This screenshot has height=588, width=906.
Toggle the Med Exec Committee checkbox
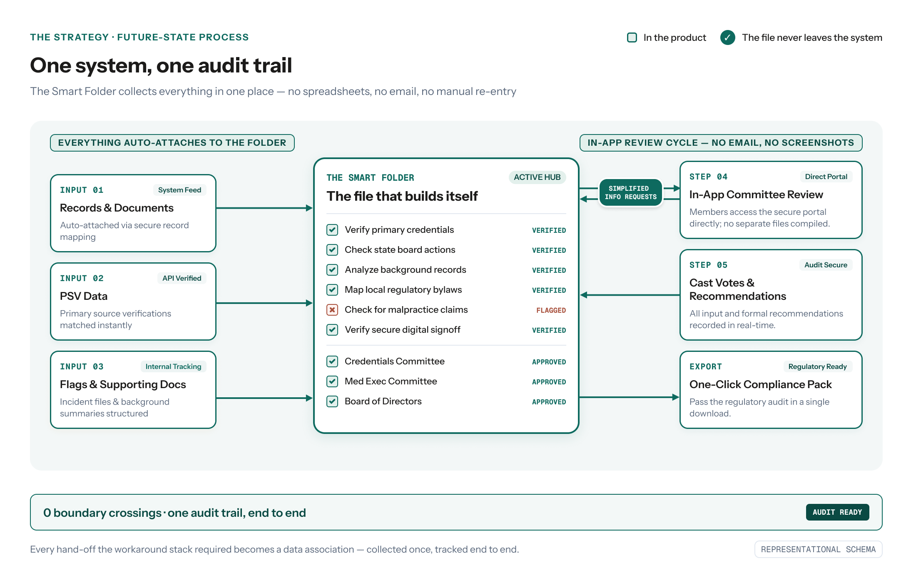point(332,381)
